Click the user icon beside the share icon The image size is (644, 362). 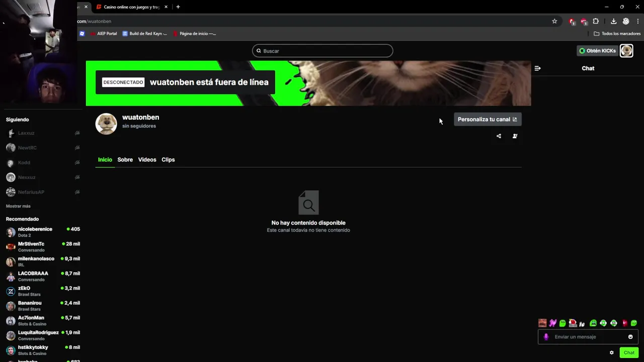515,136
